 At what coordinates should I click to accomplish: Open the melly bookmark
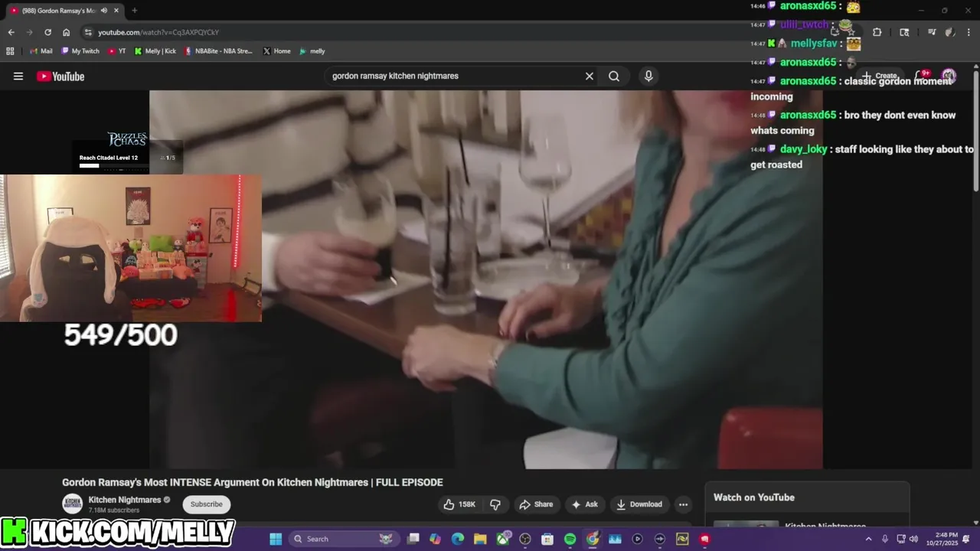[312, 51]
